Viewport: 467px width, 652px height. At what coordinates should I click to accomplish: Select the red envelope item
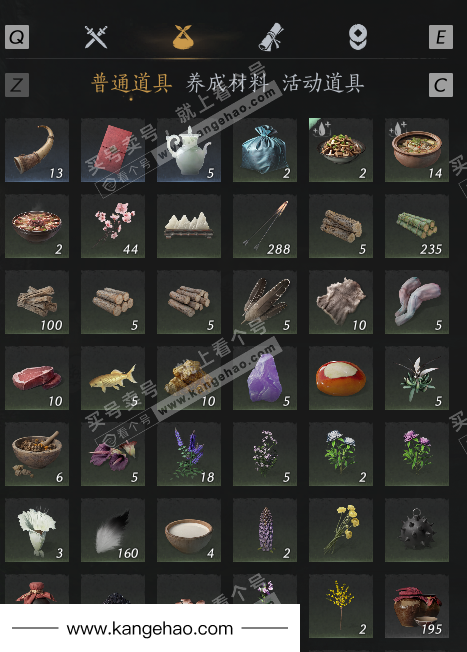113,150
